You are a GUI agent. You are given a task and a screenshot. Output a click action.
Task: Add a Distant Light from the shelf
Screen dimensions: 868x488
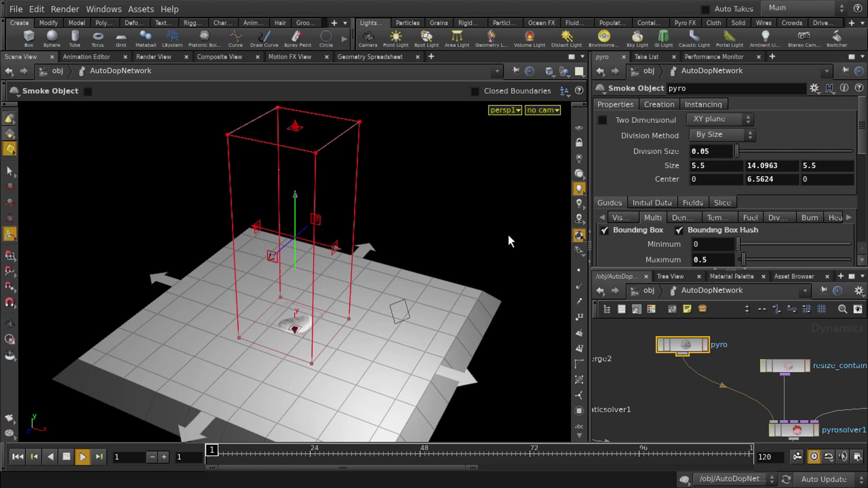coord(566,38)
